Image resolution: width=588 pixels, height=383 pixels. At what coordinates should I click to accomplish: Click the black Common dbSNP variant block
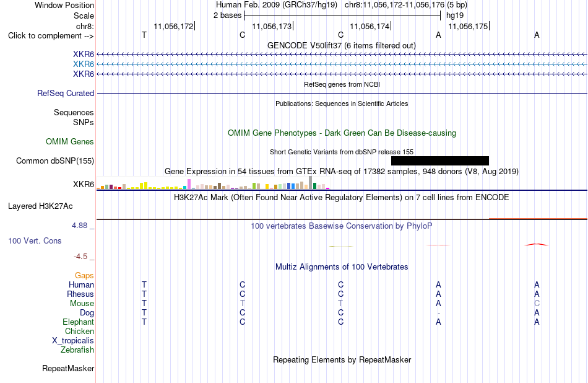[440, 161]
